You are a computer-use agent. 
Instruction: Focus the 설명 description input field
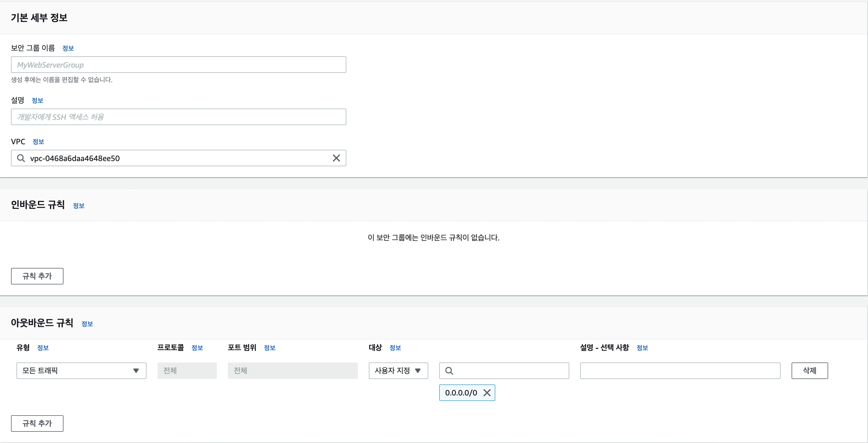tap(178, 117)
